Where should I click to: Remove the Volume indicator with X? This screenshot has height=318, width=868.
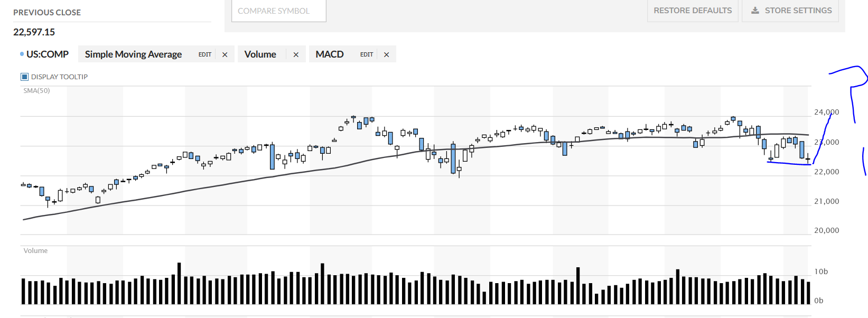(296, 54)
